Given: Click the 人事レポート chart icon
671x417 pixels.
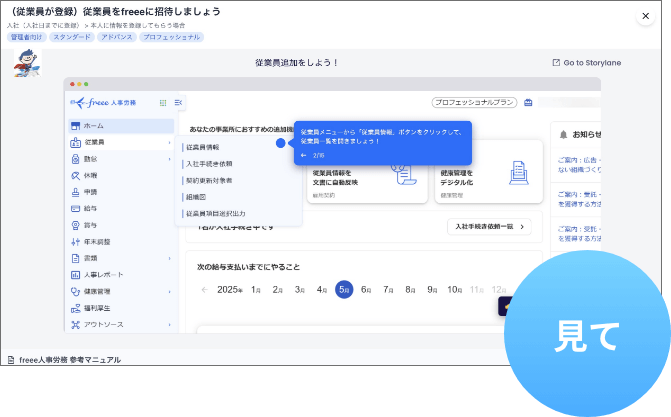Looking at the screenshot, I should pyautogui.click(x=76, y=274).
